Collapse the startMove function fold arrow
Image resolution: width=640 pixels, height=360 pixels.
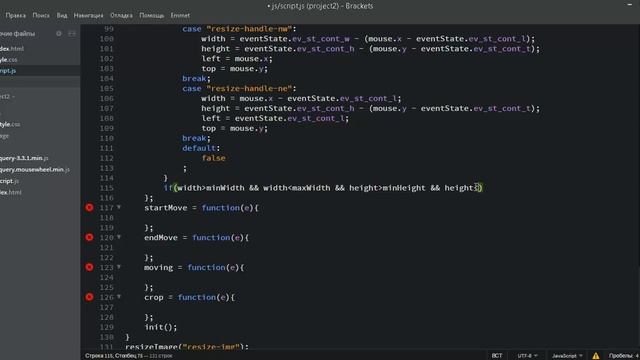(x=119, y=207)
